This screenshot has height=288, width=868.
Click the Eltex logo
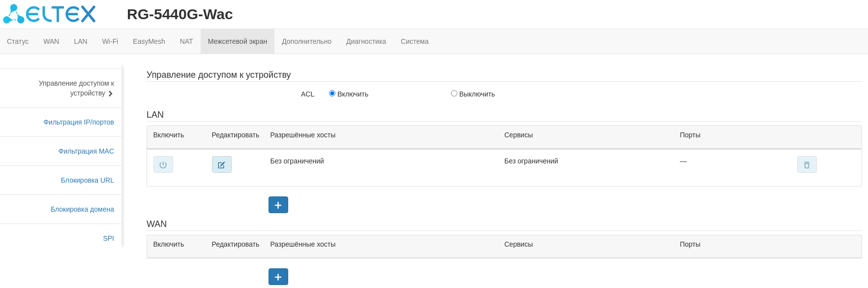pyautogui.click(x=50, y=14)
